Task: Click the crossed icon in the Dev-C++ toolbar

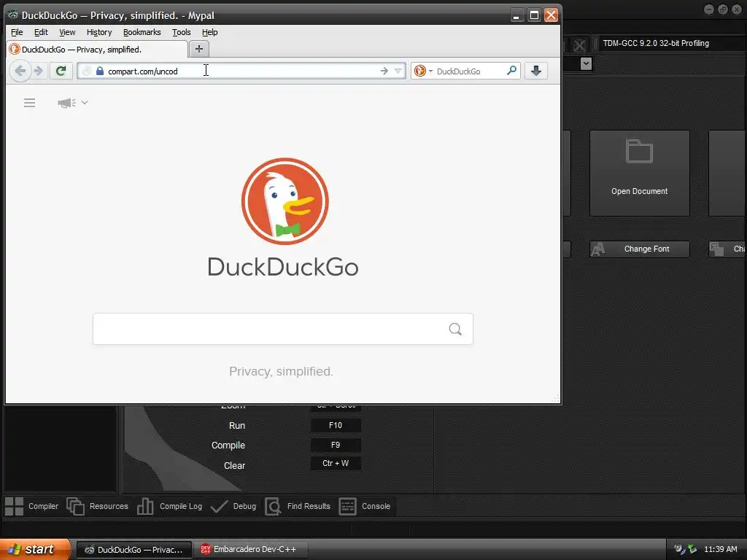Action: click(x=579, y=46)
